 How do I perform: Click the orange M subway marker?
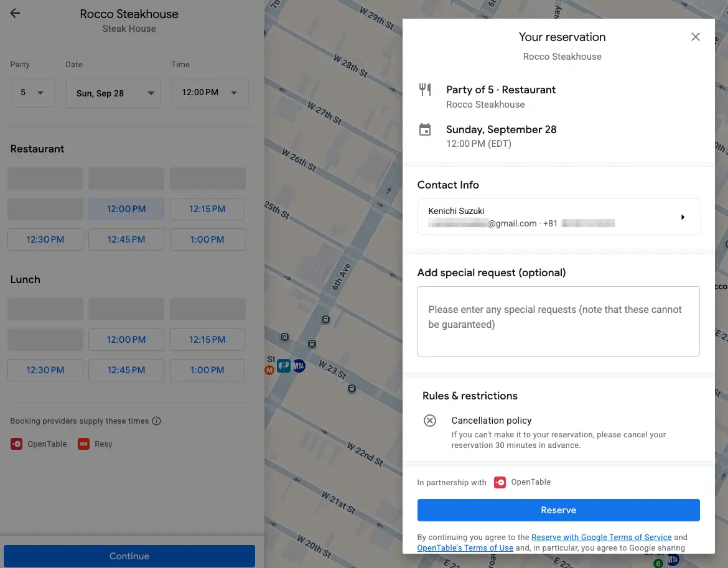pyautogui.click(x=269, y=370)
